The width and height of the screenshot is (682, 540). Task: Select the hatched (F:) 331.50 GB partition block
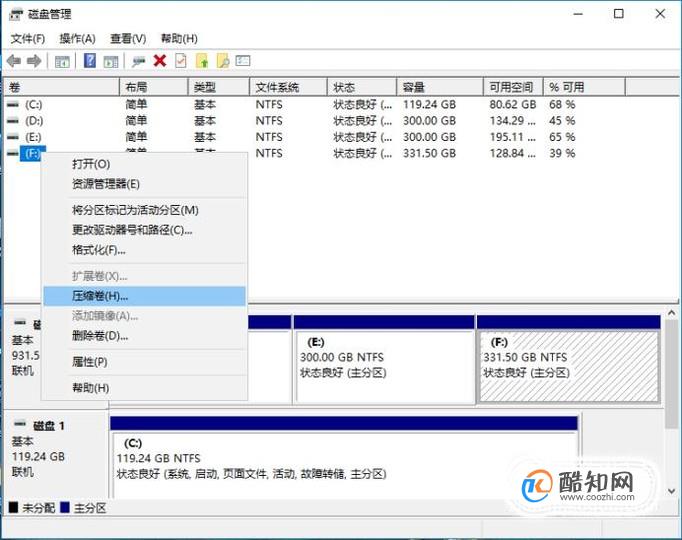pos(569,360)
